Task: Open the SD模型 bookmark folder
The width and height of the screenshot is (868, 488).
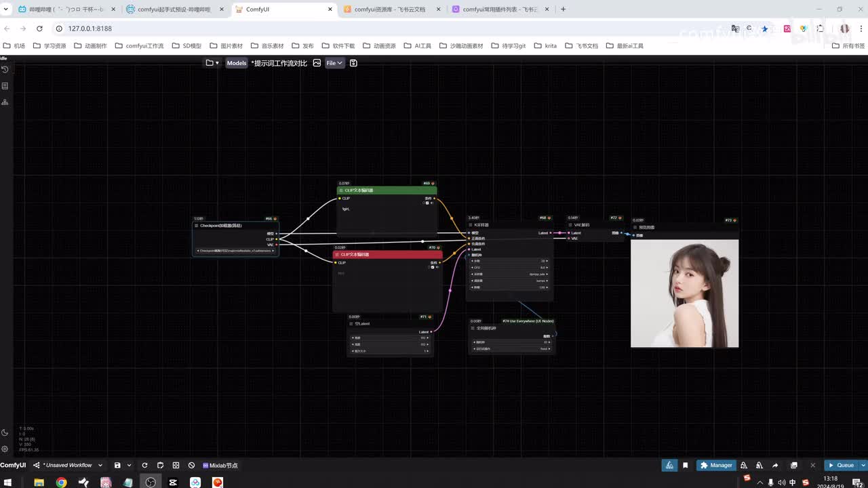Action: coord(186,46)
